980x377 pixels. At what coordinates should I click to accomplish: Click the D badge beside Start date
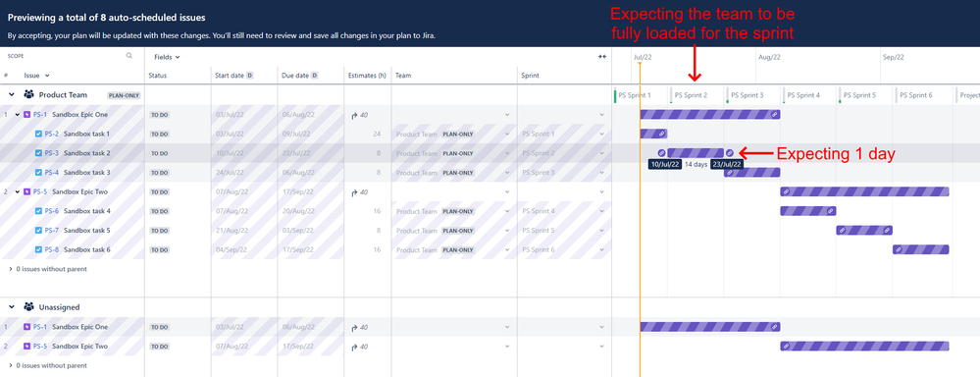click(250, 76)
